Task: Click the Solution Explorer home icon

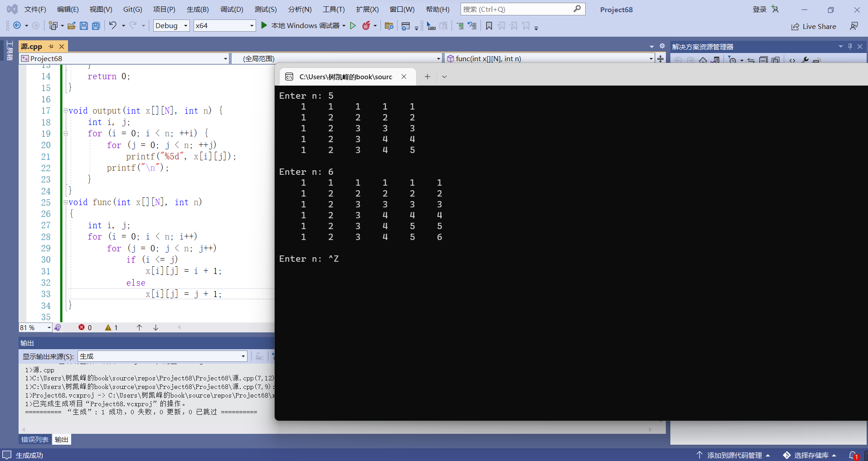Action: (703, 60)
